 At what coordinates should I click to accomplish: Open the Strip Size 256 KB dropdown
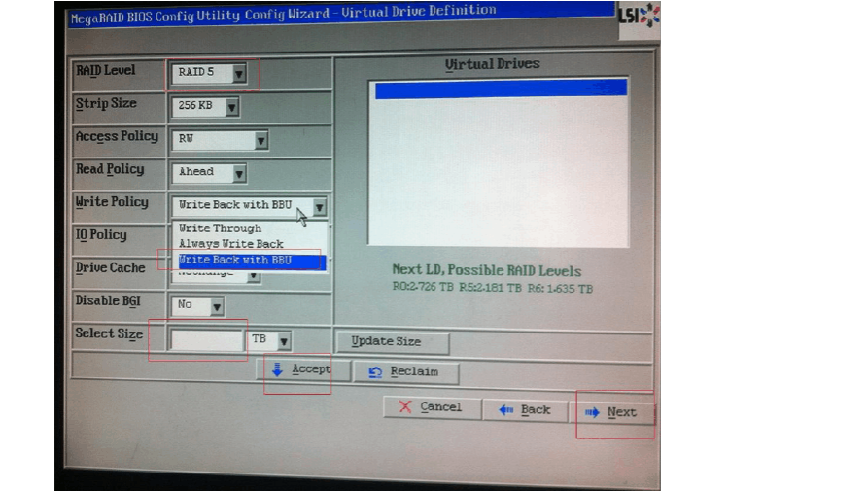[x=205, y=106]
